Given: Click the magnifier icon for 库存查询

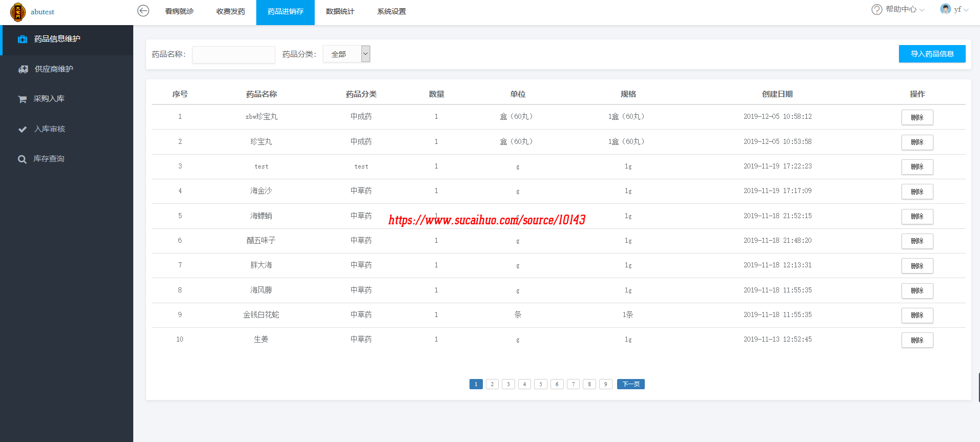Looking at the screenshot, I should [22, 159].
